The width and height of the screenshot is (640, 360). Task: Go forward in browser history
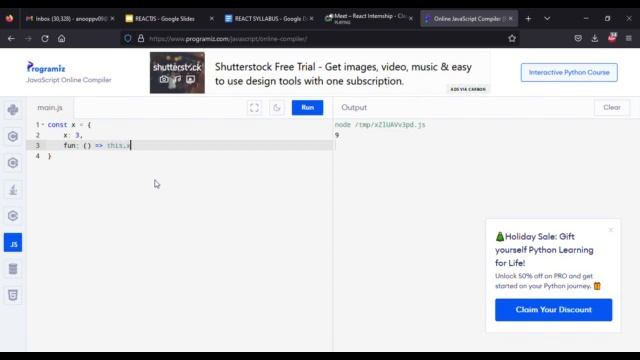[28, 39]
